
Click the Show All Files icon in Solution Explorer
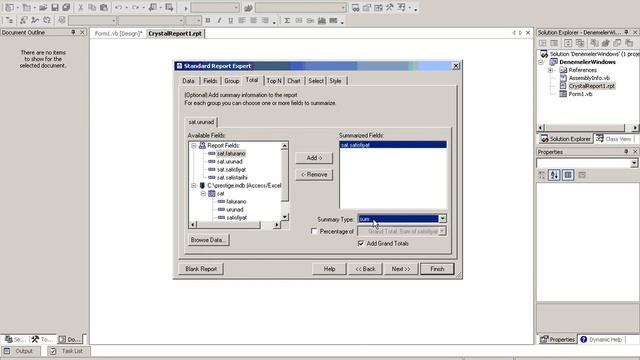(580, 43)
